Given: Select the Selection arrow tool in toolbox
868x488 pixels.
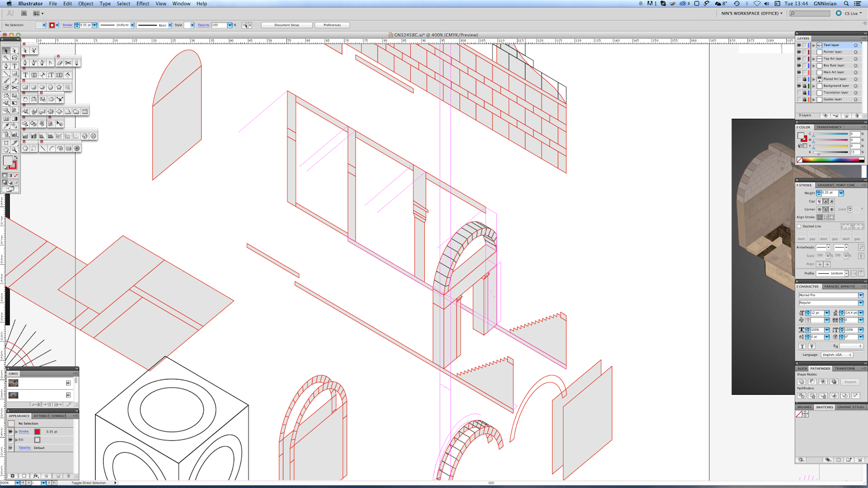Looking at the screenshot, I should (7, 50).
